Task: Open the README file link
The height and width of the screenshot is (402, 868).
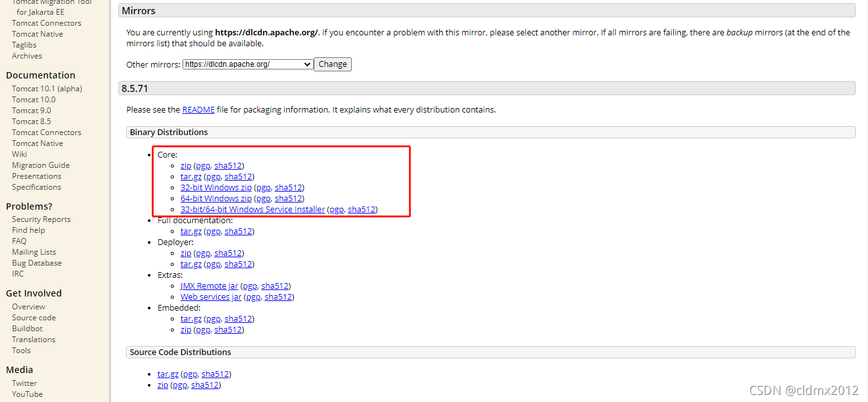Action: pyautogui.click(x=198, y=110)
